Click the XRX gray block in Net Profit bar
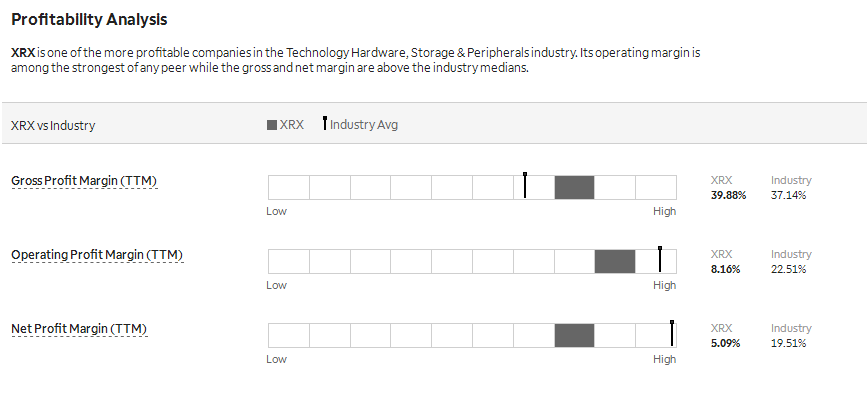Screen dimensions: 867x394 (574, 335)
